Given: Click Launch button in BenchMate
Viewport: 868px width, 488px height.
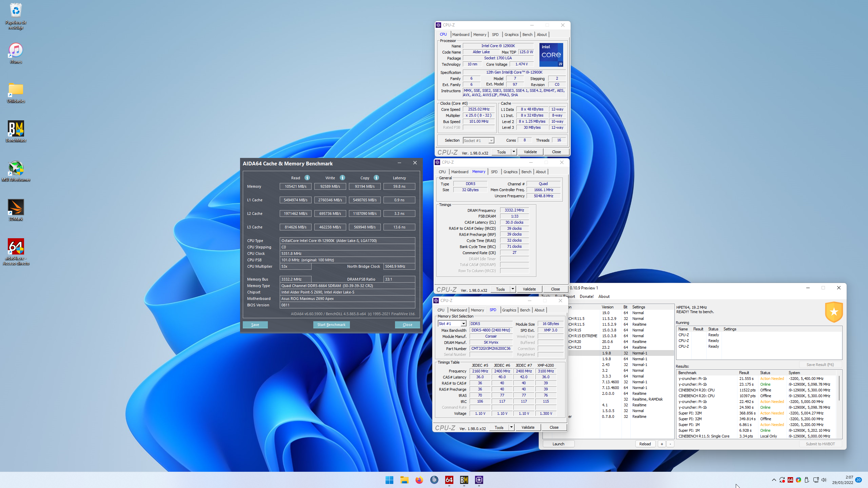Looking at the screenshot, I should click(558, 444).
